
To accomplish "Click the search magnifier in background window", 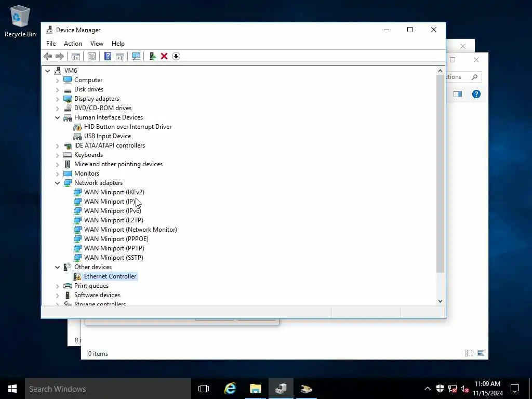I will [474, 77].
